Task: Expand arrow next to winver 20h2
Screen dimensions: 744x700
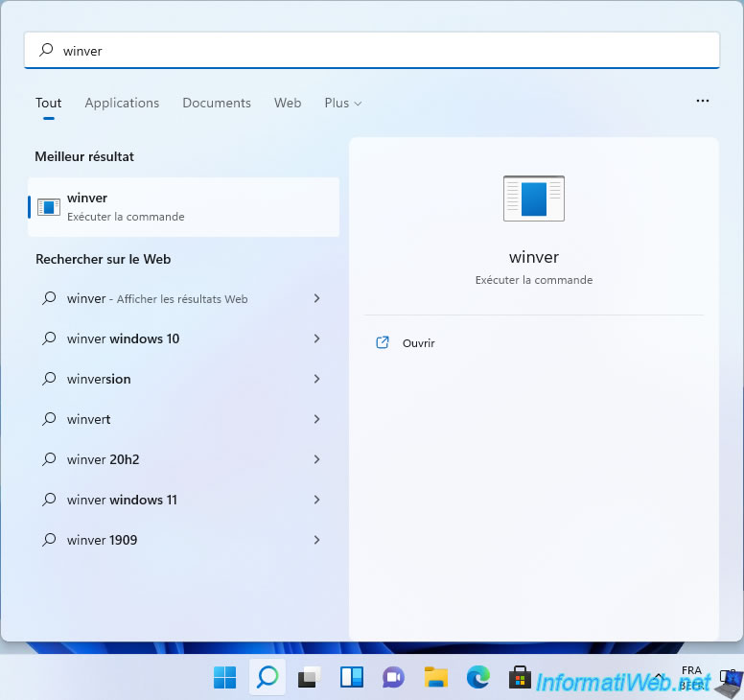Action: [317, 459]
